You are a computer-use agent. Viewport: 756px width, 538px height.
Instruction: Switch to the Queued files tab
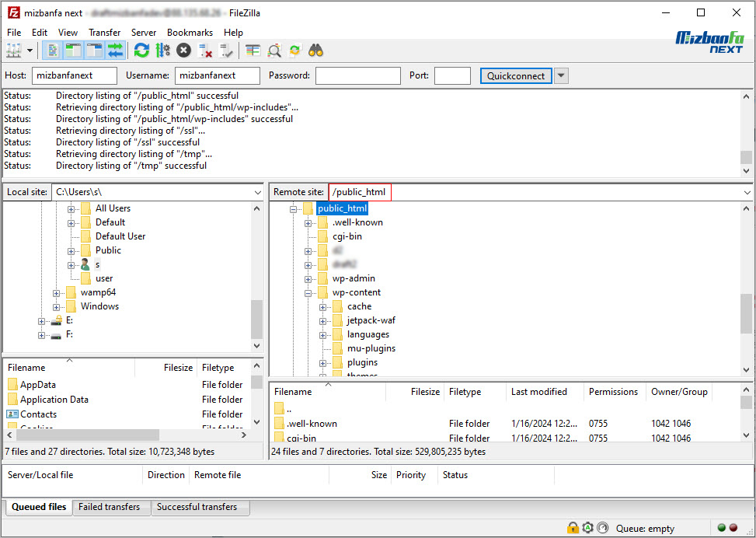pos(39,507)
